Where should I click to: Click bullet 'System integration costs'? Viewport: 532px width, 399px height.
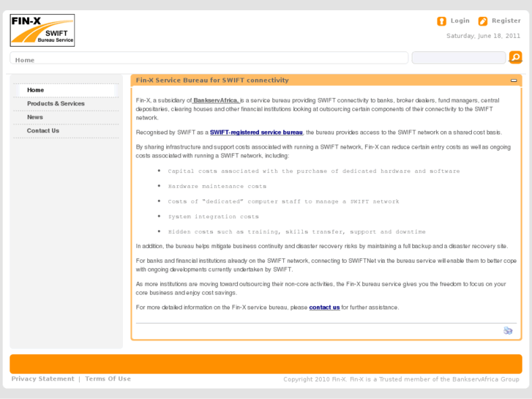tap(214, 217)
